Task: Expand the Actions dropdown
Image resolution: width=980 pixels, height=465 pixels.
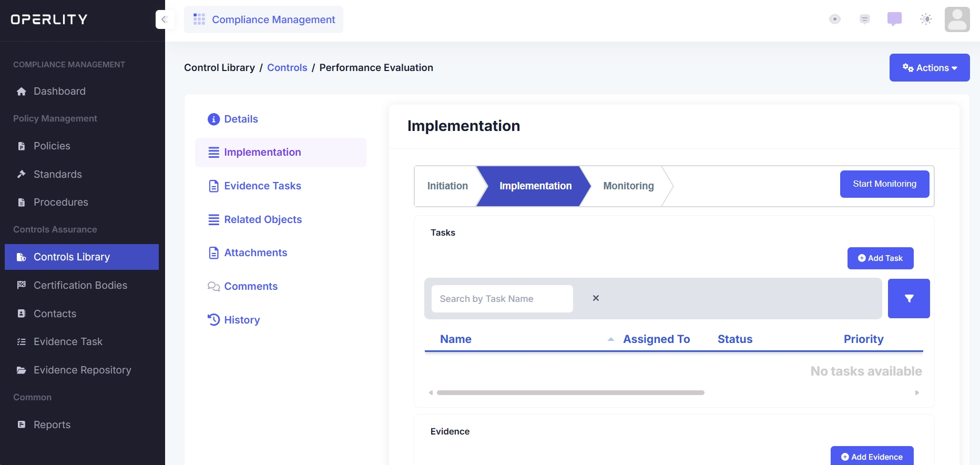Action: (x=929, y=68)
